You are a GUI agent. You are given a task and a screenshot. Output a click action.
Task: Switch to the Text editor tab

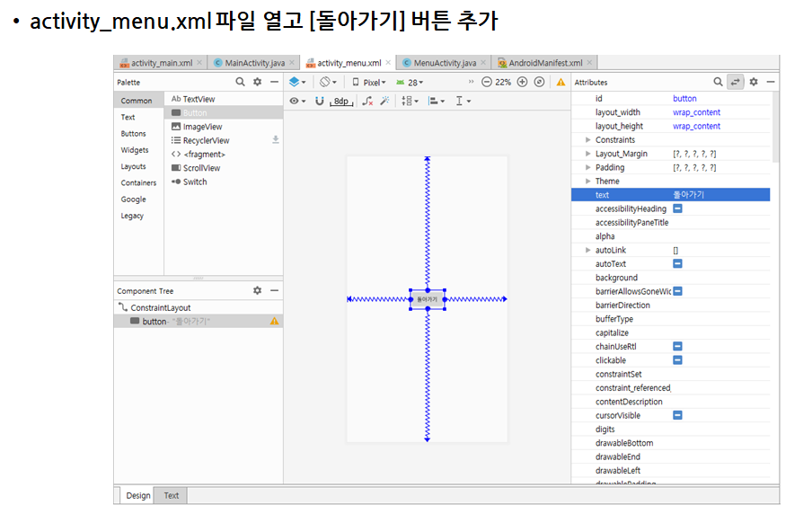pyautogui.click(x=171, y=496)
